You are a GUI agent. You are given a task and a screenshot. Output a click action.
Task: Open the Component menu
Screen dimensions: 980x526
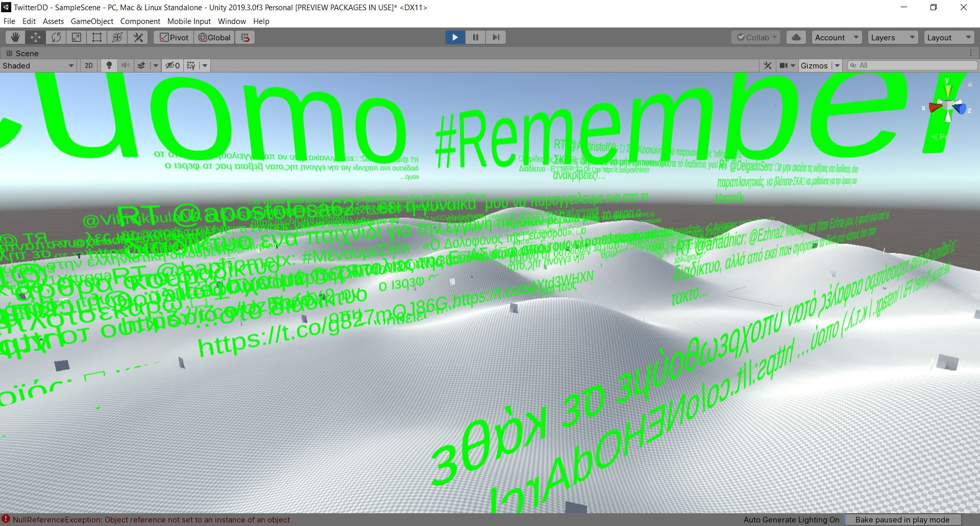140,21
